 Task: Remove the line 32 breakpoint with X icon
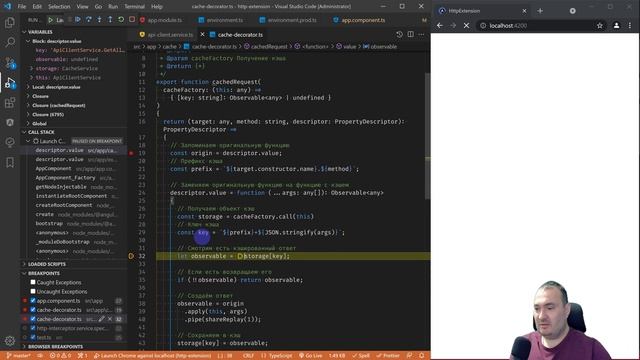[x=110, y=319]
